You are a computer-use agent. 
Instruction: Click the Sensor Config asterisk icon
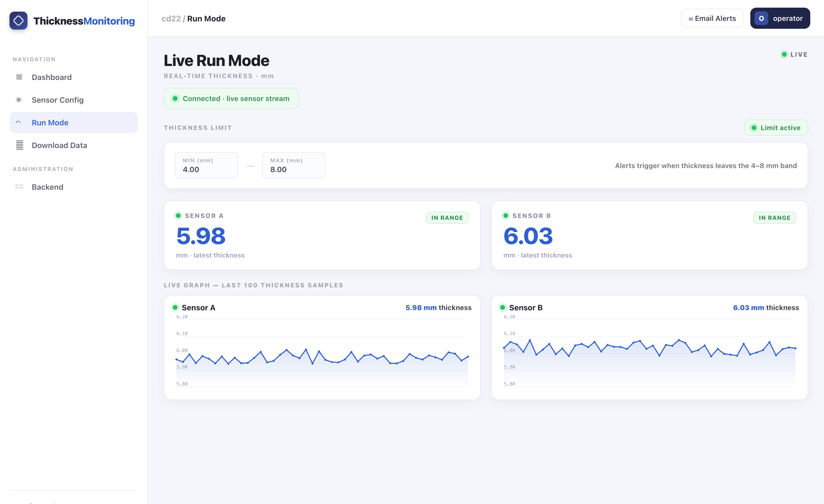click(x=19, y=100)
